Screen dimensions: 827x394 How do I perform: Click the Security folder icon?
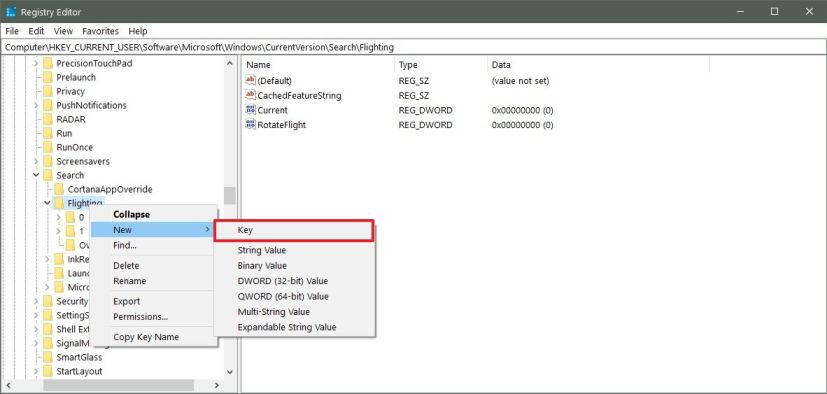pyautogui.click(x=48, y=301)
